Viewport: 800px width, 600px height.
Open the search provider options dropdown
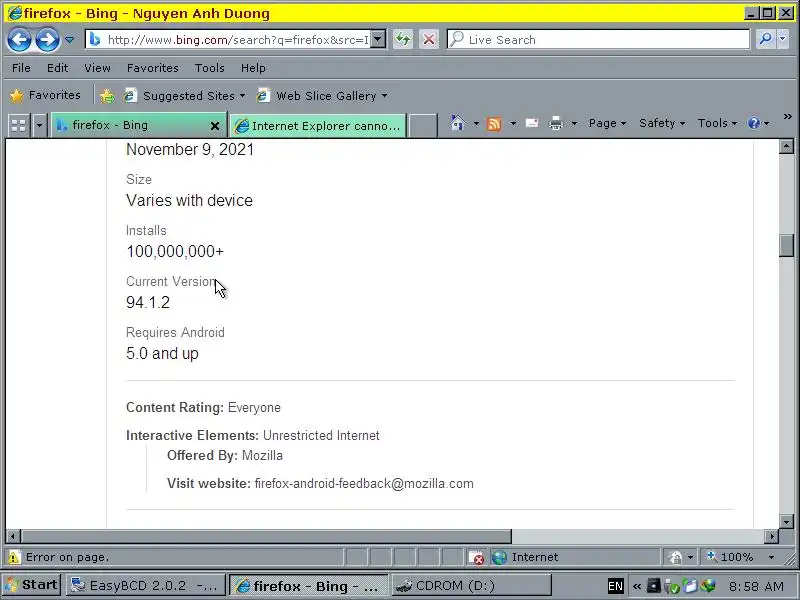coord(783,39)
